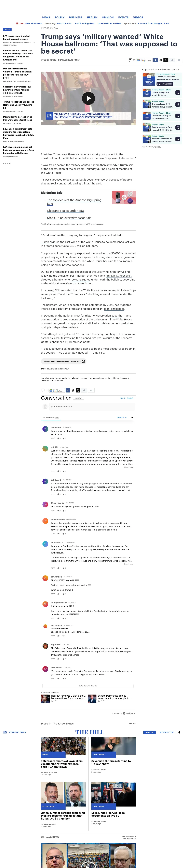Click into Join the conversation field
Screen dimensions: 188x868
92,406
